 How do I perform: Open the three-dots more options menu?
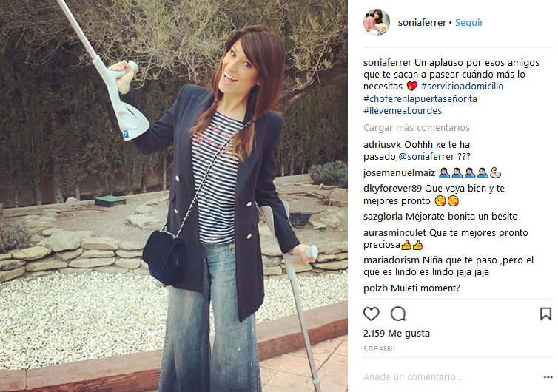point(548,377)
